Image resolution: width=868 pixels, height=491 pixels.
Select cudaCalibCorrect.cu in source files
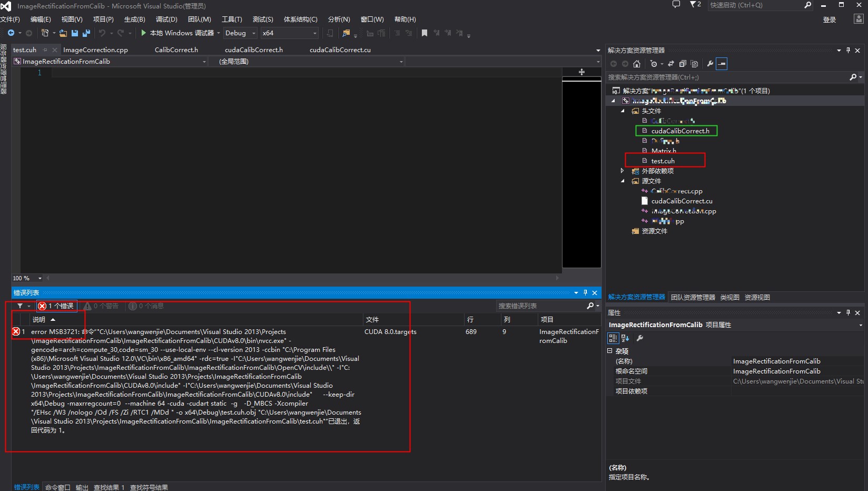pos(682,201)
